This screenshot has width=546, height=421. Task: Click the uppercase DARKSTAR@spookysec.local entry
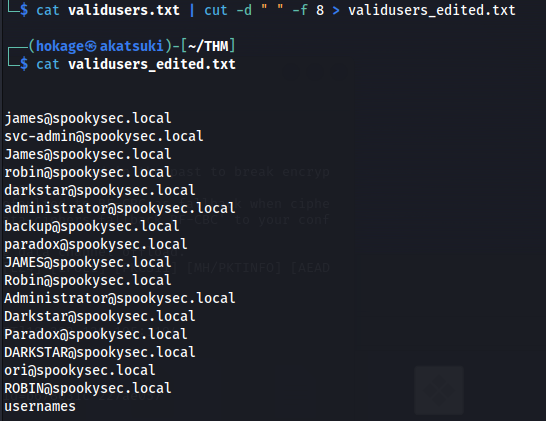click(x=100, y=352)
